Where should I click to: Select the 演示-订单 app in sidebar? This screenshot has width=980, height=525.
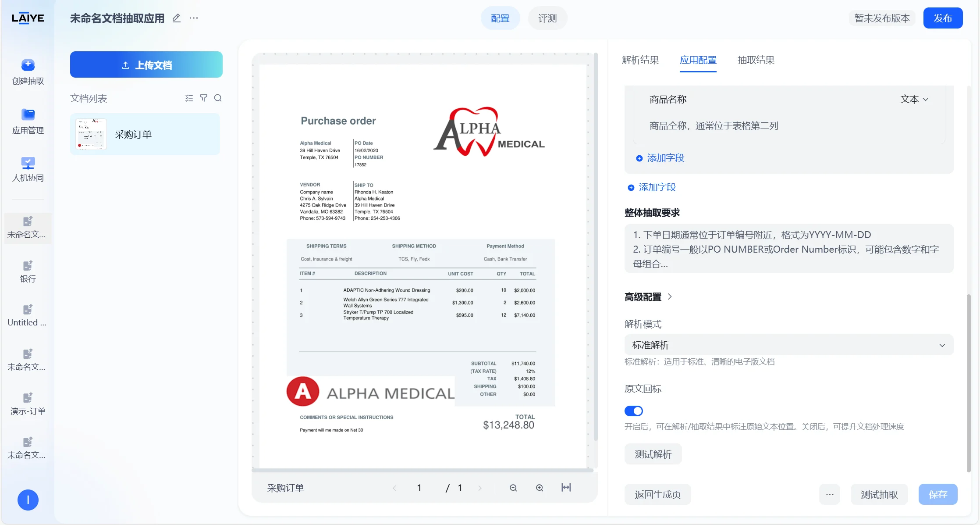tap(28, 404)
